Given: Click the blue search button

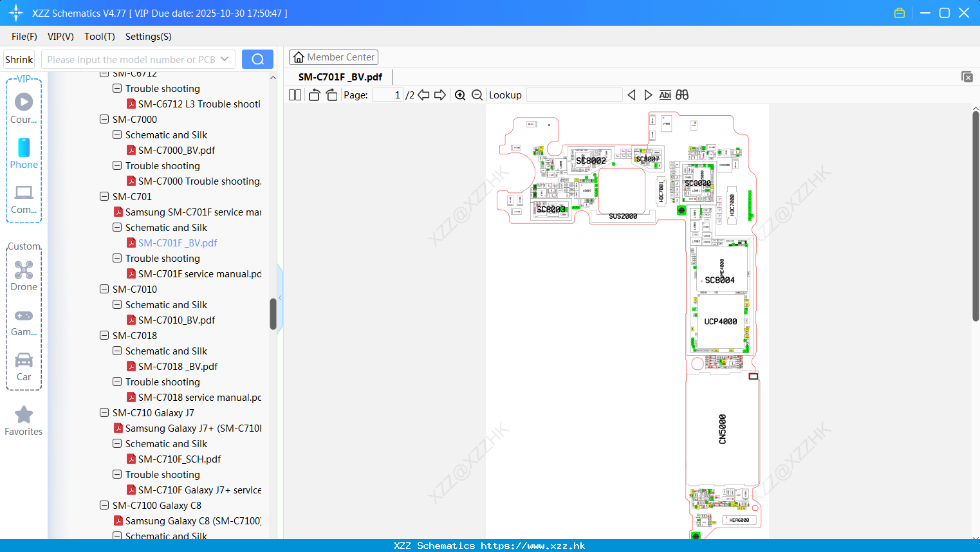Looking at the screenshot, I should 257,59.
